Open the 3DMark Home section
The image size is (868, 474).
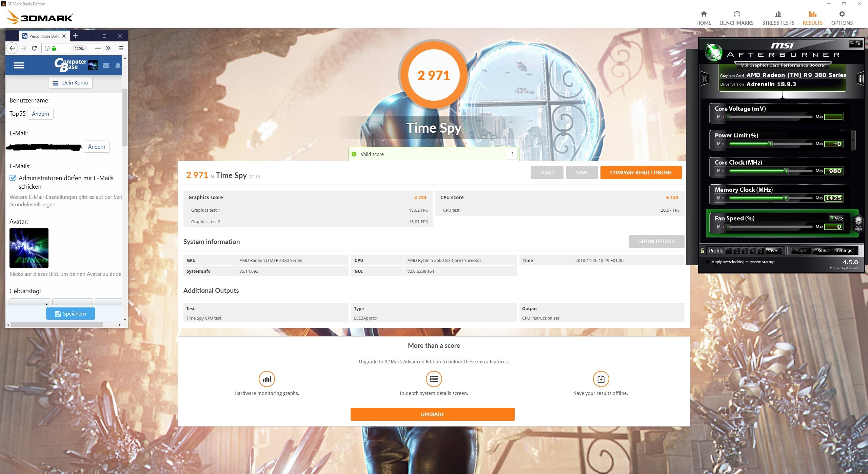(704, 18)
